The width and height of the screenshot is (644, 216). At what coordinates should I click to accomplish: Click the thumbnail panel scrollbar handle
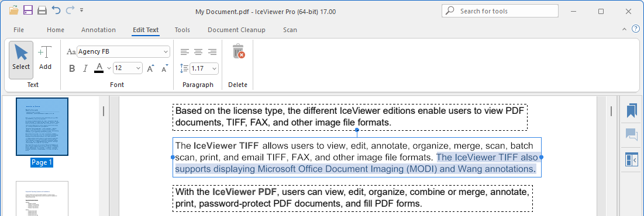click(x=104, y=111)
